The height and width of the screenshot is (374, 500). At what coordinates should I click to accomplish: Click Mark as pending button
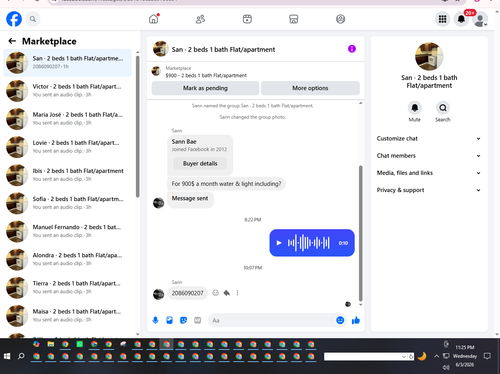[x=205, y=88]
